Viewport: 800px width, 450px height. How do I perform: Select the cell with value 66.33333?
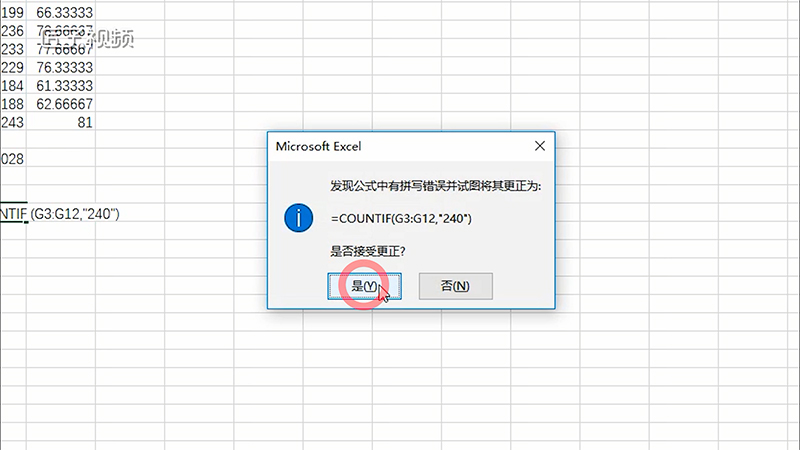(x=64, y=11)
